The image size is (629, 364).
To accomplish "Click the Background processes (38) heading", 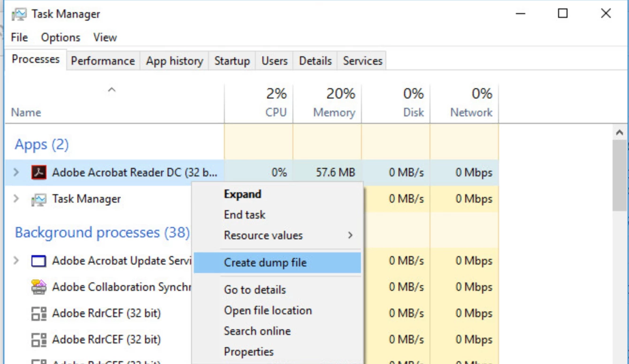I will coord(102,233).
